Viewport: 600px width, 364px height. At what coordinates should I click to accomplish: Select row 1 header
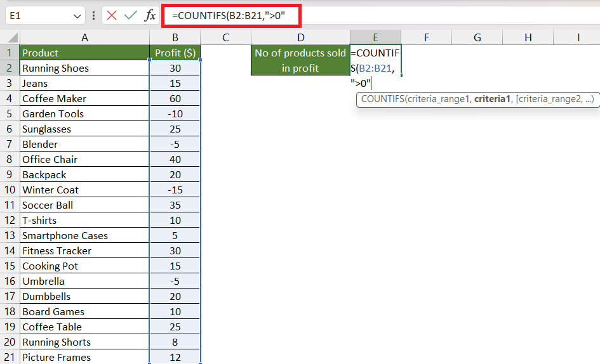tap(10, 53)
